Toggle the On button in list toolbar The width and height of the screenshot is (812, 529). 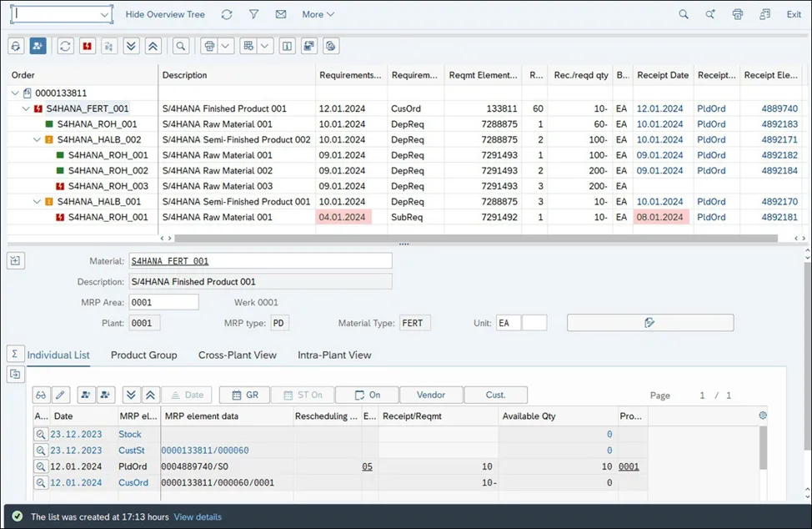(366, 395)
